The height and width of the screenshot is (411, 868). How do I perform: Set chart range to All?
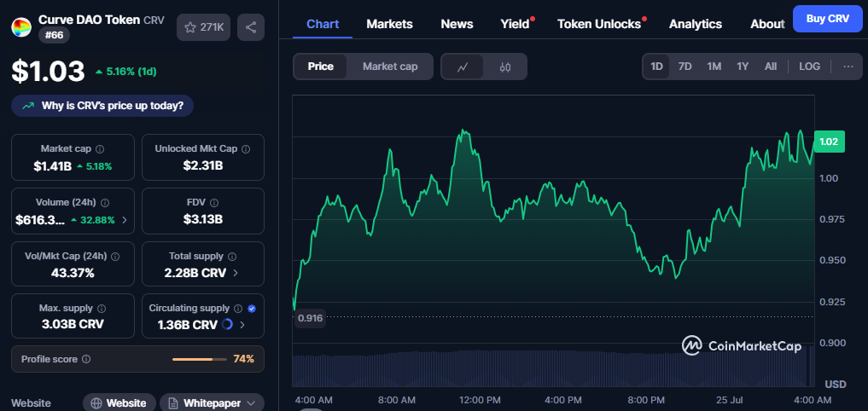coord(771,67)
